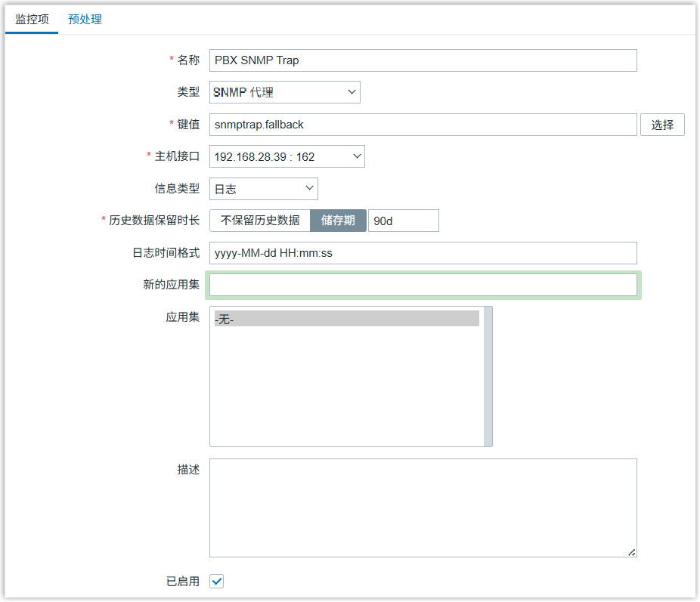700x602 pixels.
Task: Uncheck the 已启用 checkbox
Action: coord(217,581)
